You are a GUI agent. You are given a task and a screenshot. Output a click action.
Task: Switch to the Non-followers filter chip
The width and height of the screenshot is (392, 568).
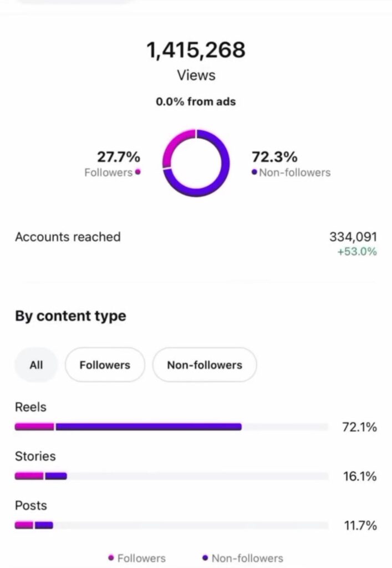(205, 365)
